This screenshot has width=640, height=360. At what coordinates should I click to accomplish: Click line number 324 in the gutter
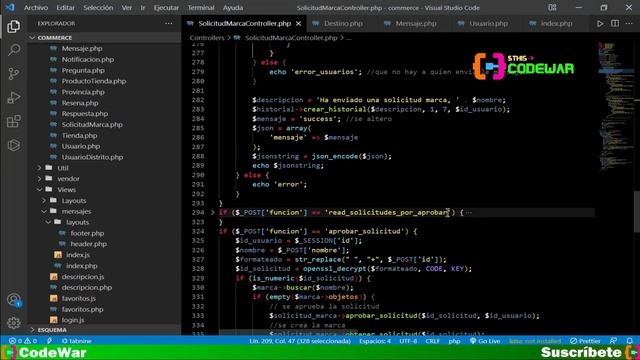point(198,231)
